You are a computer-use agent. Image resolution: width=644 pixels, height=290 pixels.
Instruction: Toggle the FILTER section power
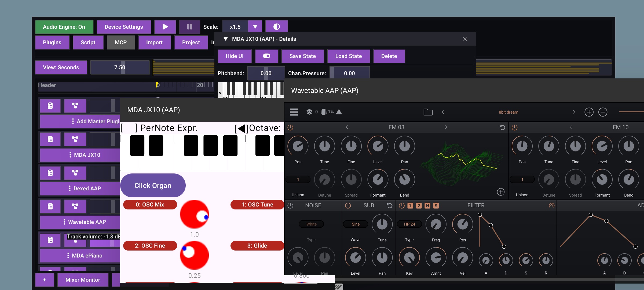click(402, 206)
